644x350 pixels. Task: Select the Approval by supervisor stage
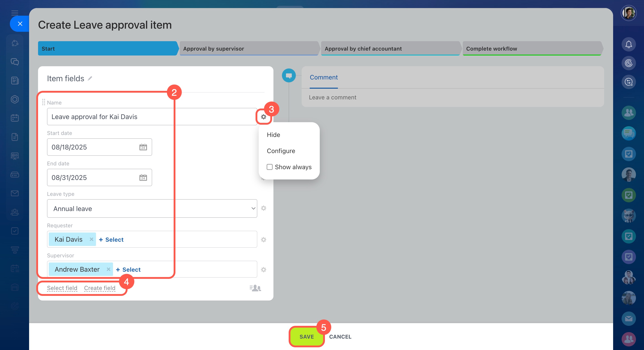(249, 49)
